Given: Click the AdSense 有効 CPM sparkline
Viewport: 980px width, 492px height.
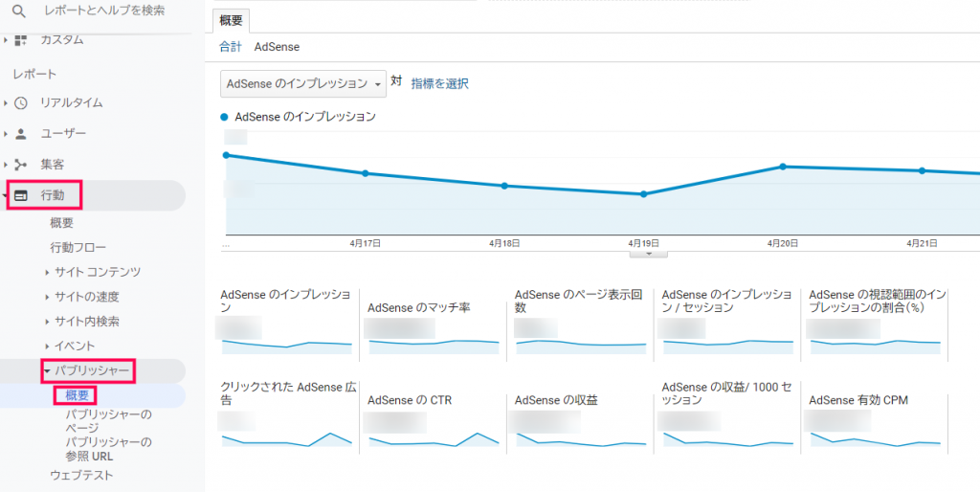Looking at the screenshot, I should [x=876, y=439].
